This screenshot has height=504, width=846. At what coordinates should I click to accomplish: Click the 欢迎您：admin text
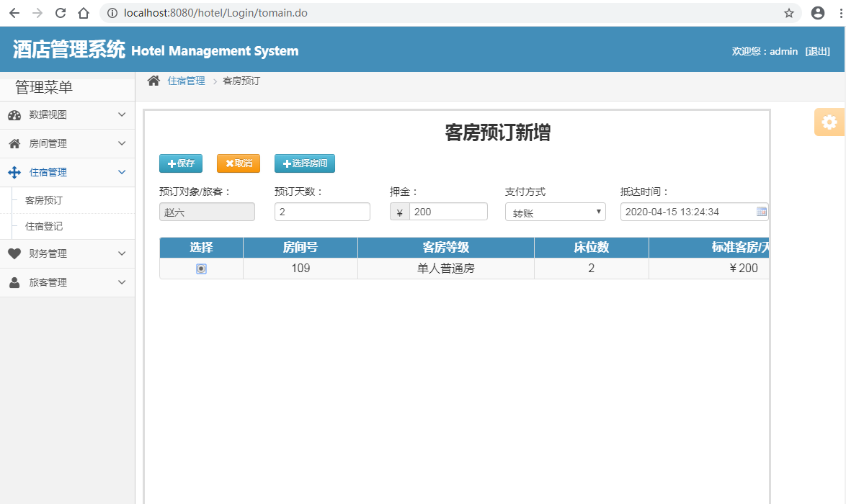(x=765, y=51)
